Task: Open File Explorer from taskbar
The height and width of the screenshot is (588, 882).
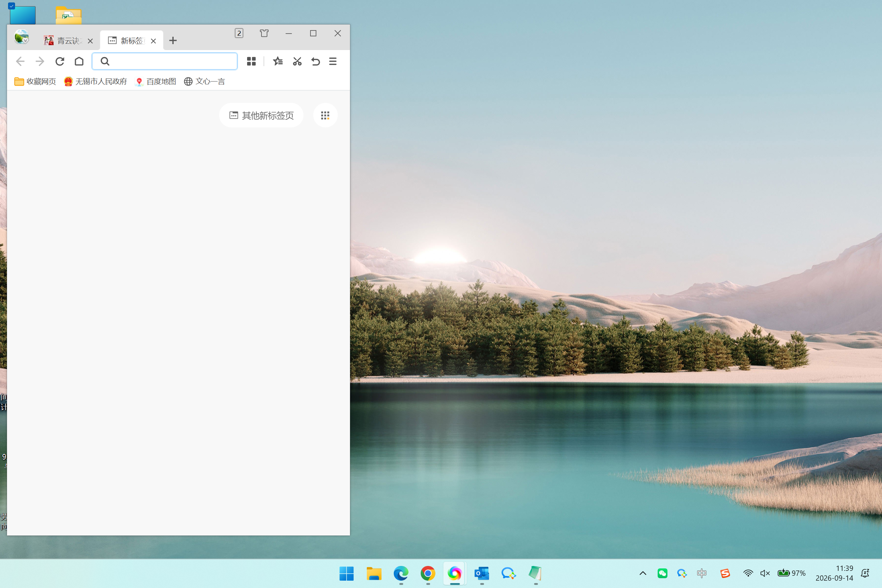Action: [374, 573]
